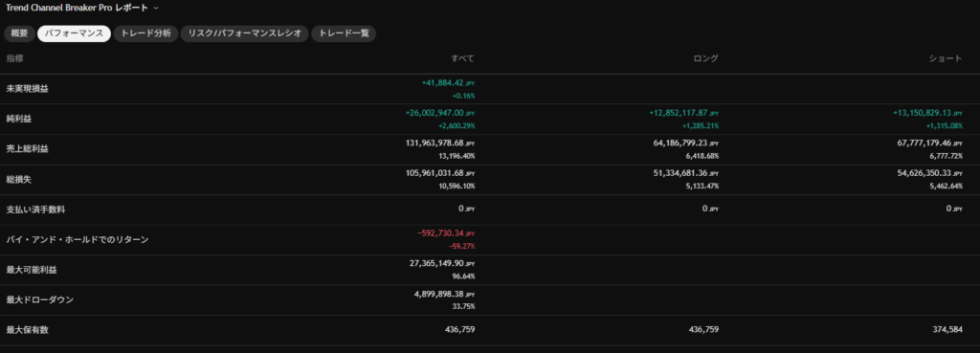980x353 pixels.
Task: Open the Trend Channel Breaker Pro report dropdown
Action: (x=82, y=8)
